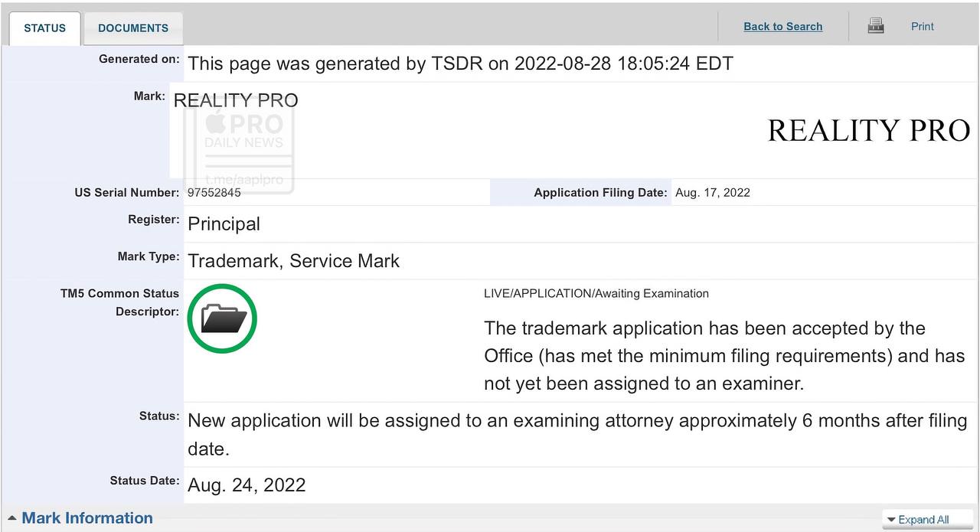Click the LIVE/APPLICATION/Awaiting Examination descriptor
Image resolution: width=980 pixels, height=532 pixels.
pyautogui.click(x=596, y=293)
